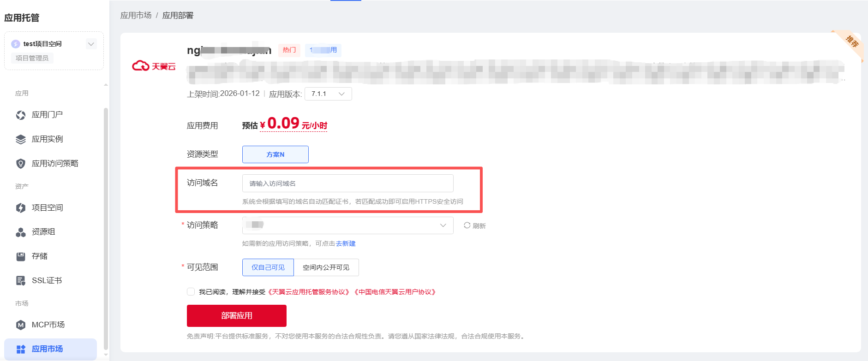The image size is (868, 361).
Task: Click the 刷新 button text
Action: 479,226
